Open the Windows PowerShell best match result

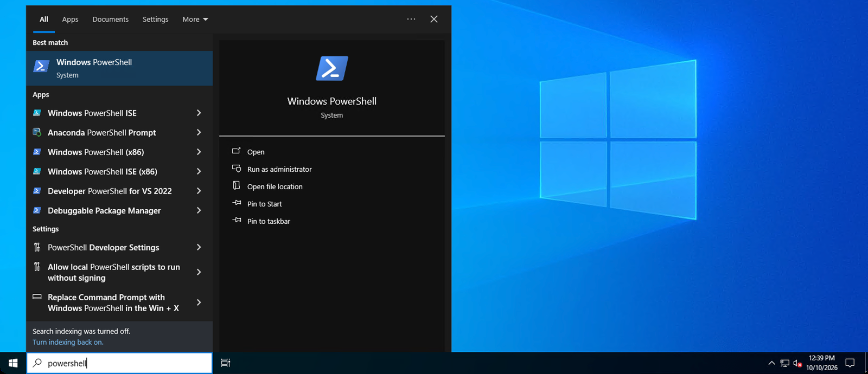pos(119,68)
